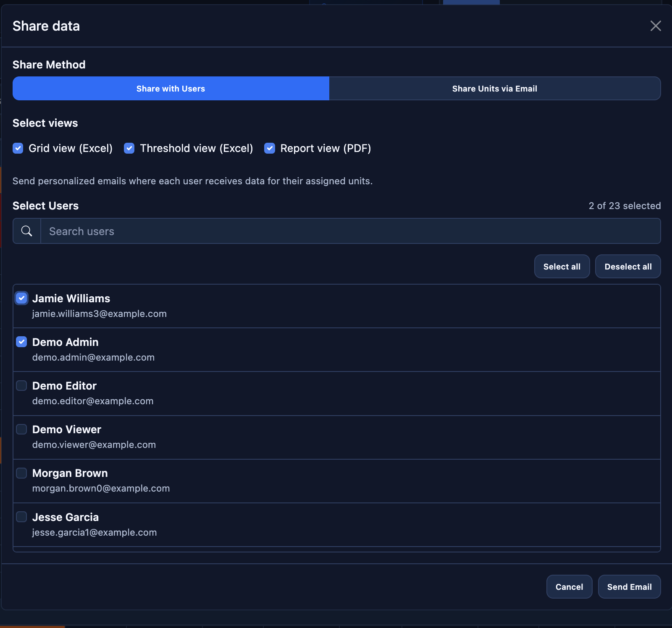The width and height of the screenshot is (672, 628).
Task: Click the Demo Viewer email row
Action: pyautogui.click(x=94, y=445)
